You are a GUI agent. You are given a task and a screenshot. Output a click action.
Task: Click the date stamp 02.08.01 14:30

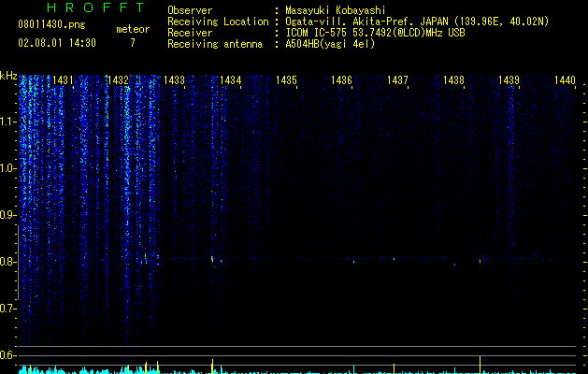click(x=57, y=43)
